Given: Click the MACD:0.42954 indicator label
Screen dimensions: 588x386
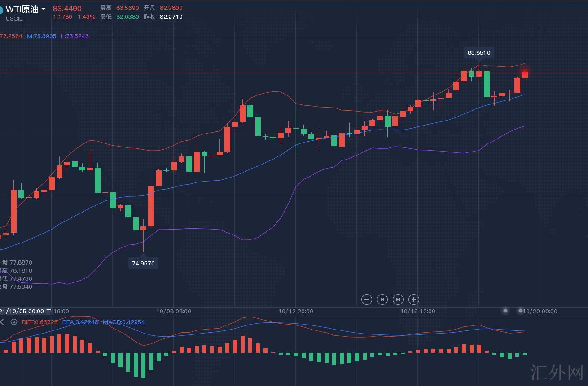Looking at the screenshot, I should [124, 322].
